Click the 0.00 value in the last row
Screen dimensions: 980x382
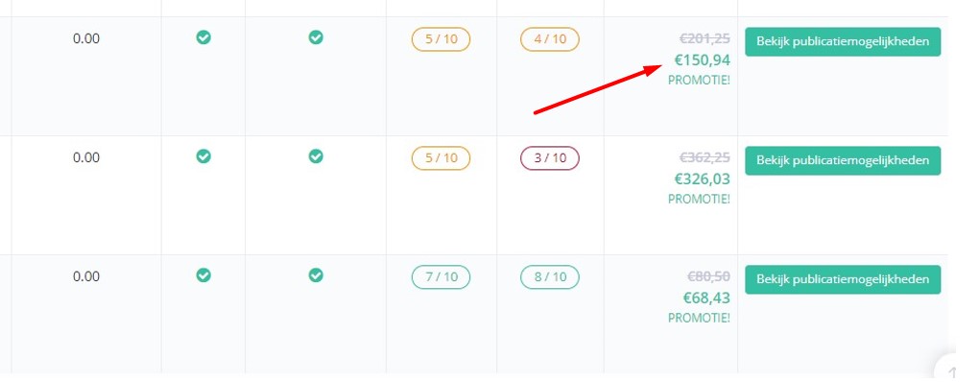click(86, 276)
